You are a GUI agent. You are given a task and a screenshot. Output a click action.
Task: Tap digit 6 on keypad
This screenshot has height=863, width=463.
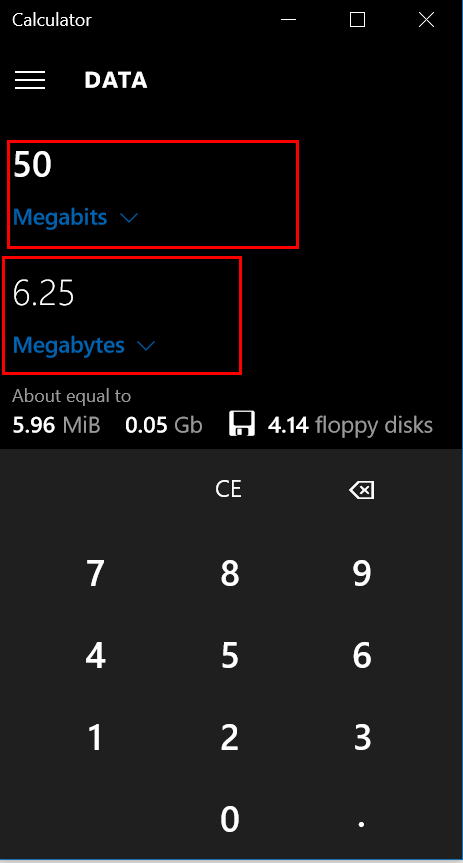click(362, 656)
